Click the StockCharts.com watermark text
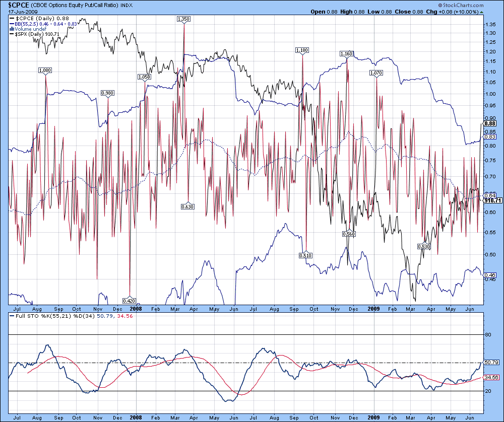The height and width of the screenshot is (422, 504). pos(461,5)
